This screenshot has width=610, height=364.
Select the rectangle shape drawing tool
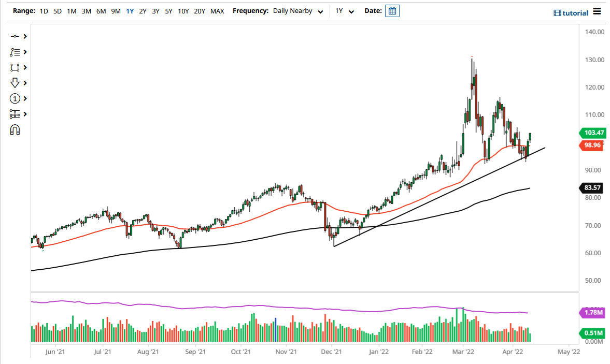click(15, 68)
